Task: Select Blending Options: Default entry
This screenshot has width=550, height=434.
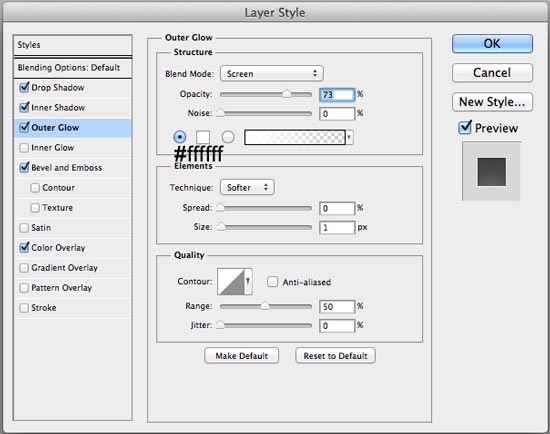Action: tap(73, 67)
